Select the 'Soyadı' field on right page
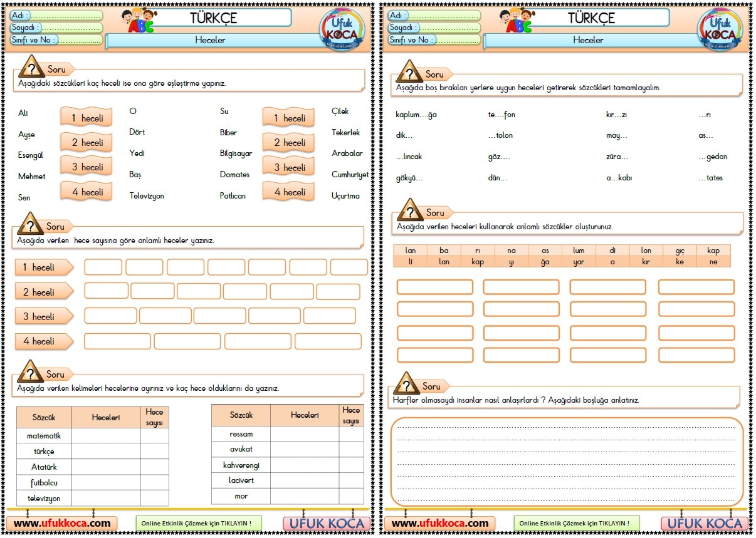This screenshot has width=756, height=538. 434,28
